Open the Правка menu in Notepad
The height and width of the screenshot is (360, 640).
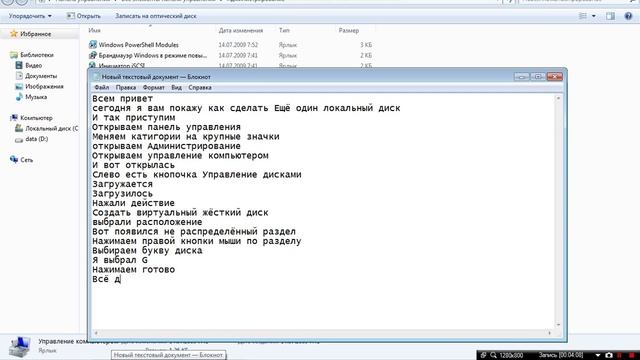[126, 87]
